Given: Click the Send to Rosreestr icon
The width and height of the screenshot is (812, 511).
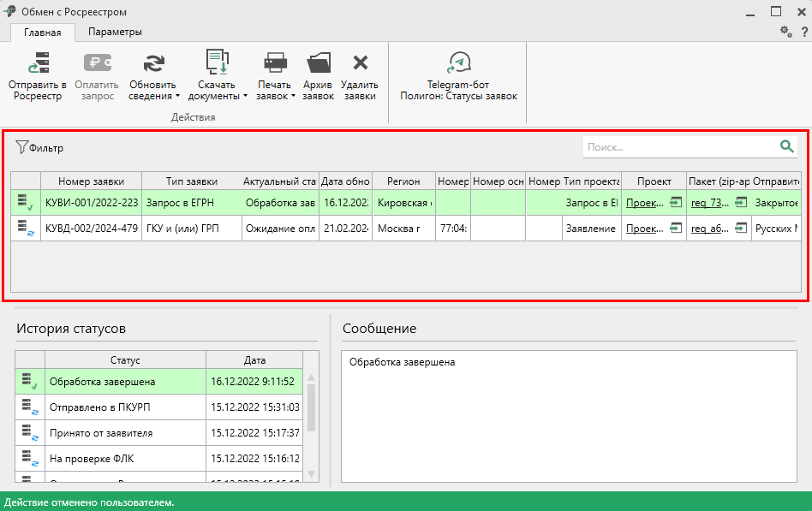Looking at the screenshot, I should pyautogui.click(x=38, y=63).
